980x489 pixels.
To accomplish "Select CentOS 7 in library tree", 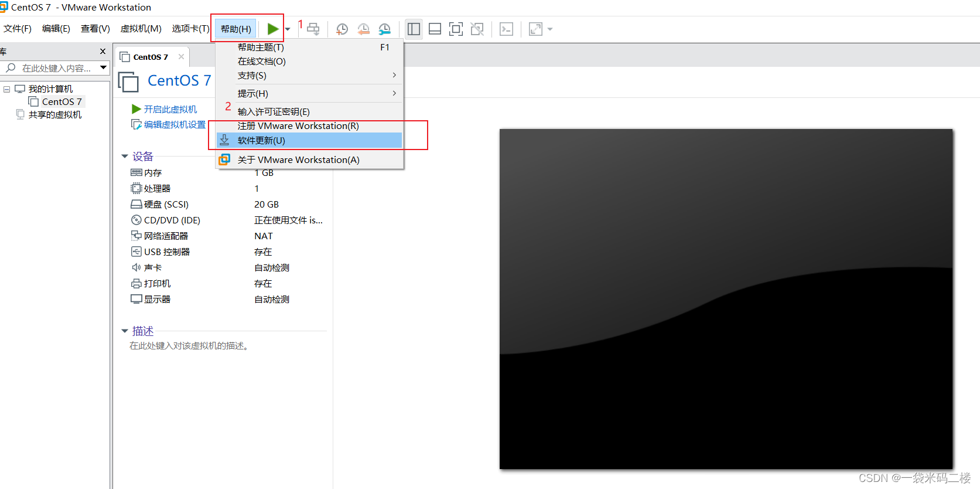I will tap(62, 102).
